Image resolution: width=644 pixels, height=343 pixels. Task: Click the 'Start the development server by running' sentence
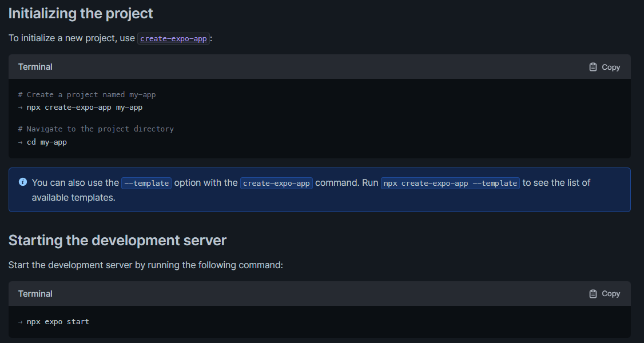pyautogui.click(x=146, y=265)
